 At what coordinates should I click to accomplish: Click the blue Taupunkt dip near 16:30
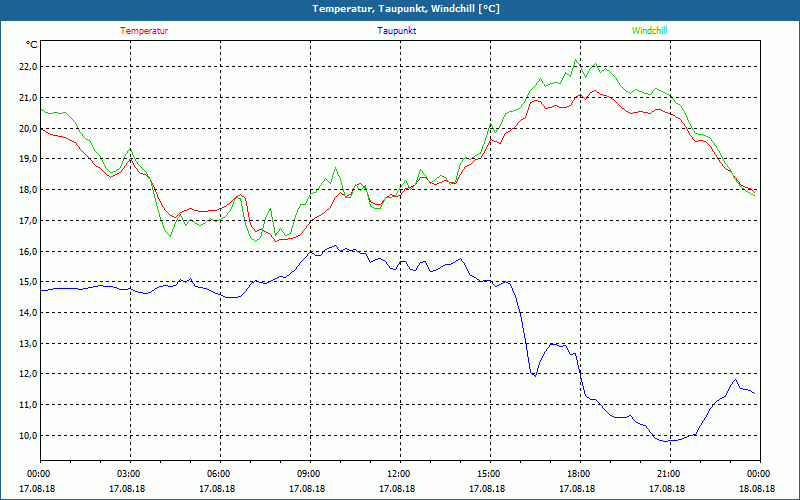[x=535, y=376]
